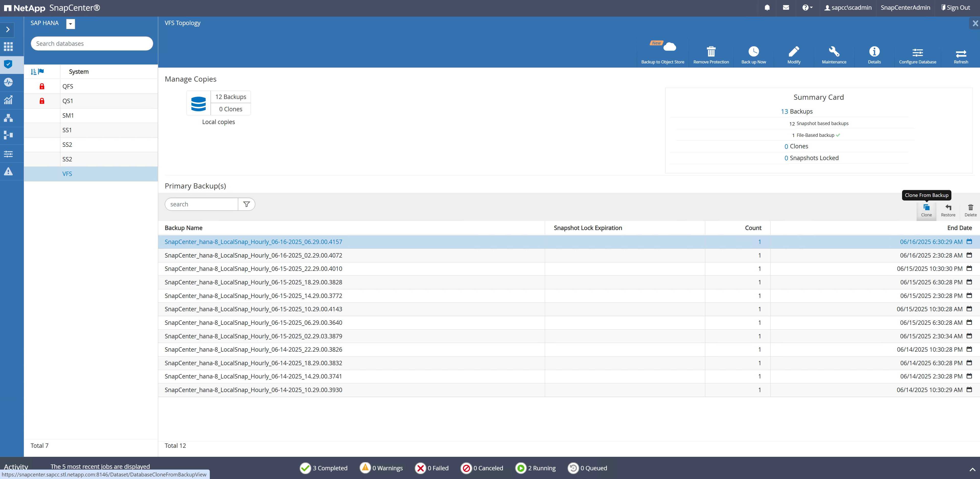The height and width of the screenshot is (479, 980).
Task: Select QS1 system in the list
Action: pos(68,101)
